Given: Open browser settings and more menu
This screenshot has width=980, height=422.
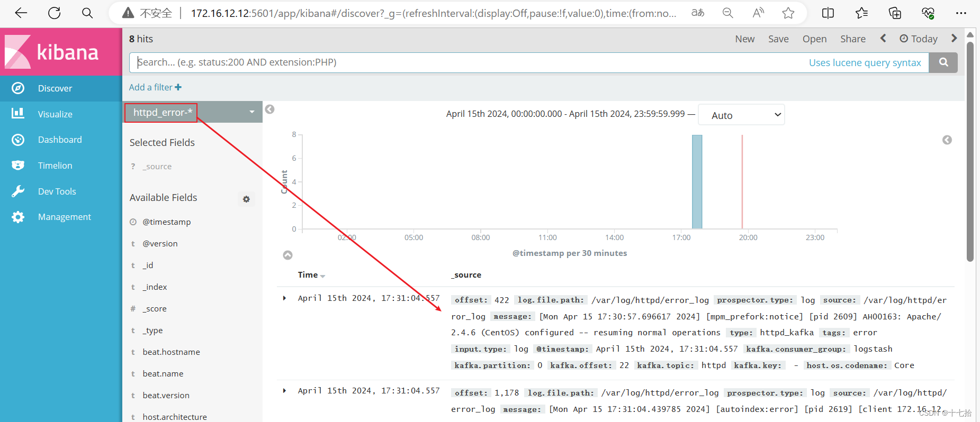Looking at the screenshot, I should point(961,13).
